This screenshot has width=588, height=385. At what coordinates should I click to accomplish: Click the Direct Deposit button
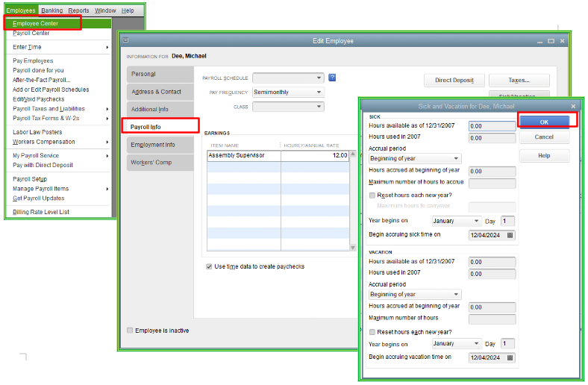pyautogui.click(x=454, y=80)
